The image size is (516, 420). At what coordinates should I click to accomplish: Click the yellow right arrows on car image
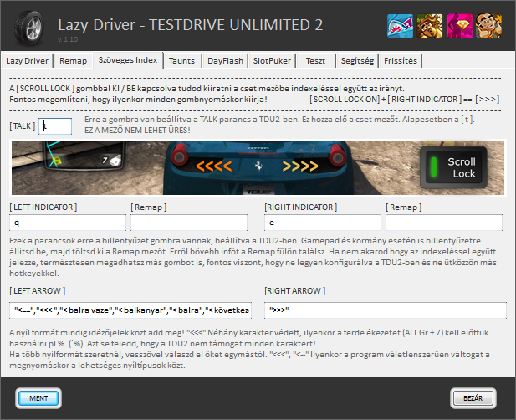300,166
